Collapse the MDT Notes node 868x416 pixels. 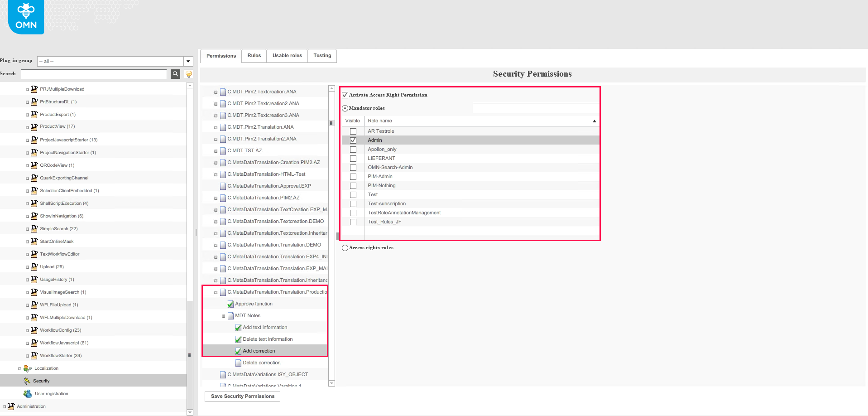point(223,315)
